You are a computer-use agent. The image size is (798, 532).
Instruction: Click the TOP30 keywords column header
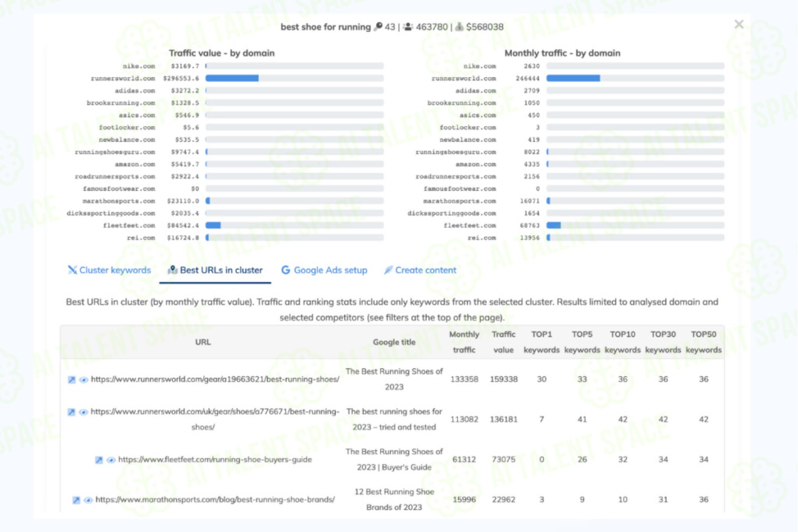click(663, 342)
